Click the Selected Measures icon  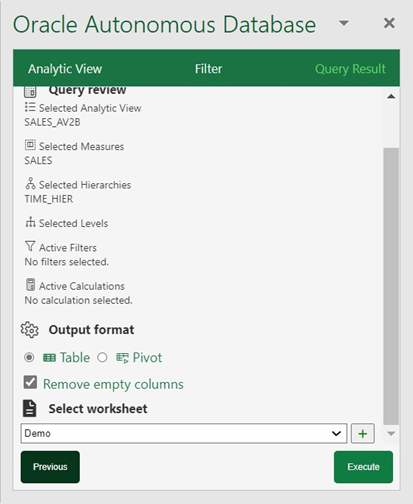point(30,145)
